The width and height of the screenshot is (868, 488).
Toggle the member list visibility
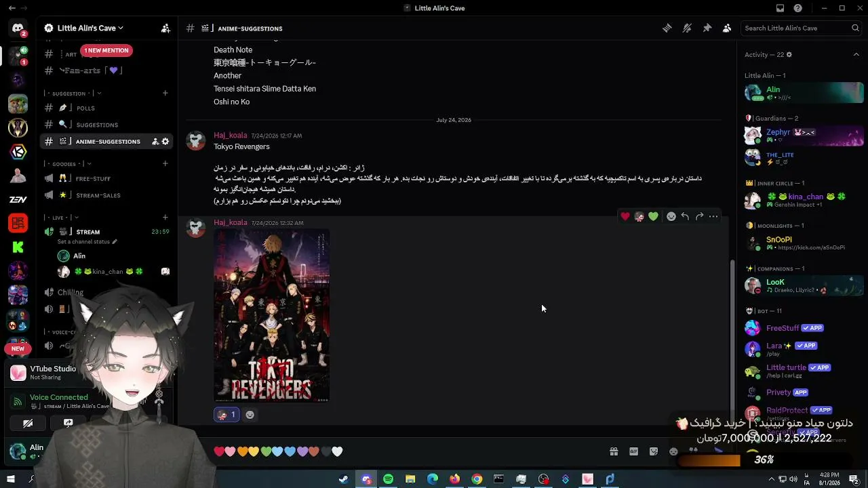(727, 28)
